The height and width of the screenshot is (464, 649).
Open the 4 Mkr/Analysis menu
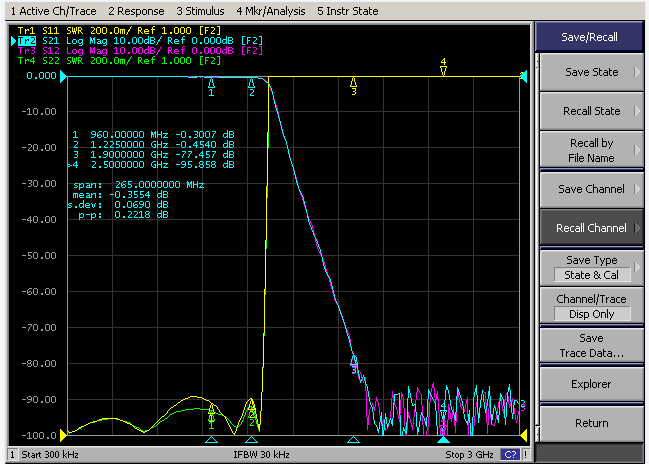(271, 11)
